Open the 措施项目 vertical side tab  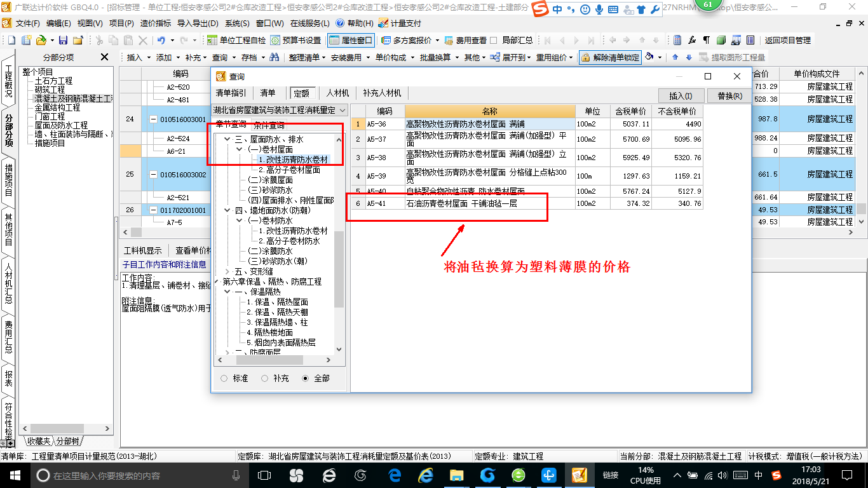pos(9,180)
